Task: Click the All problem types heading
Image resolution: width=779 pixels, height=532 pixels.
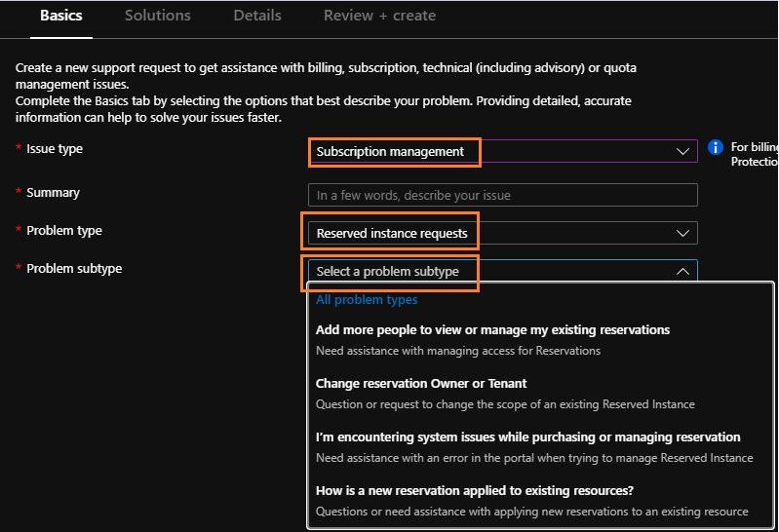Action: coord(367,299)
